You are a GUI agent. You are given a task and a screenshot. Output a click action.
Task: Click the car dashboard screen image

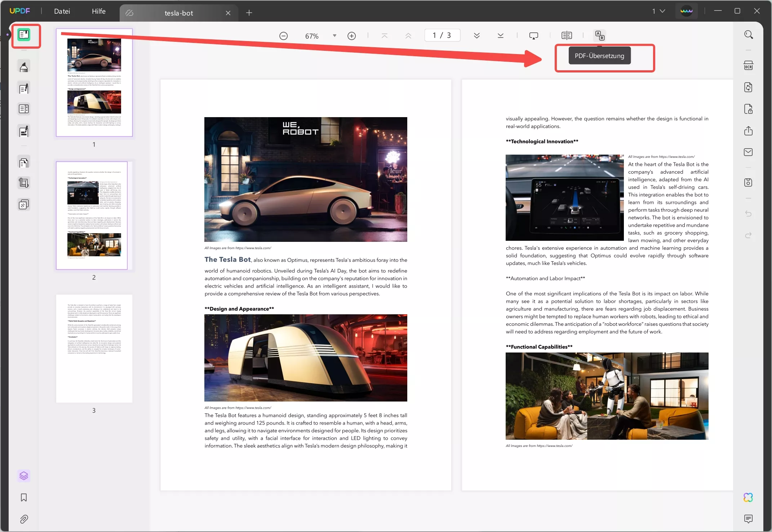565,198
